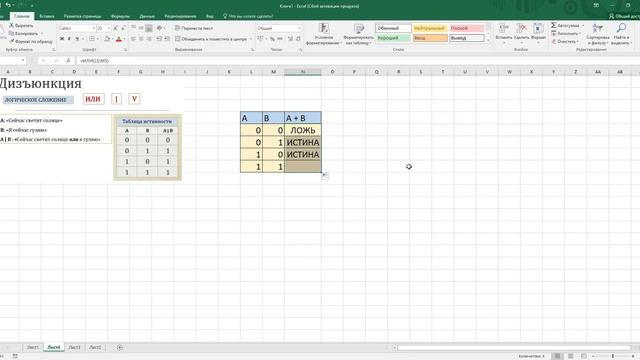Click the text orientation icon in alignment group
The height and width of the screenshot is (360, 640).
160,28
